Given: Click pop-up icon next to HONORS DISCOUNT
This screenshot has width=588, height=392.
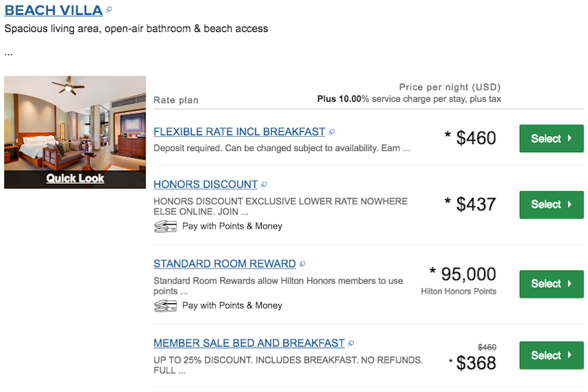Looking at the screenshot, I should click(x=264, y=184).
